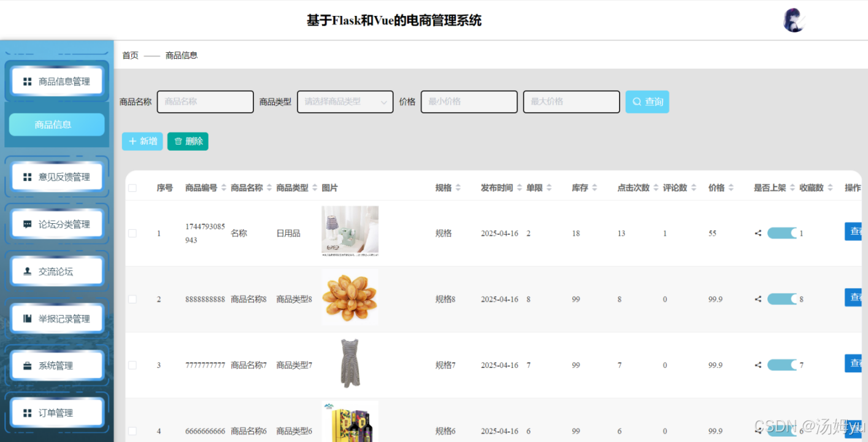Viewport: 868px width, 442px height.
Task: Sort by 规格 column arrows
Action: pyautogui.click(x=458, y=188)
